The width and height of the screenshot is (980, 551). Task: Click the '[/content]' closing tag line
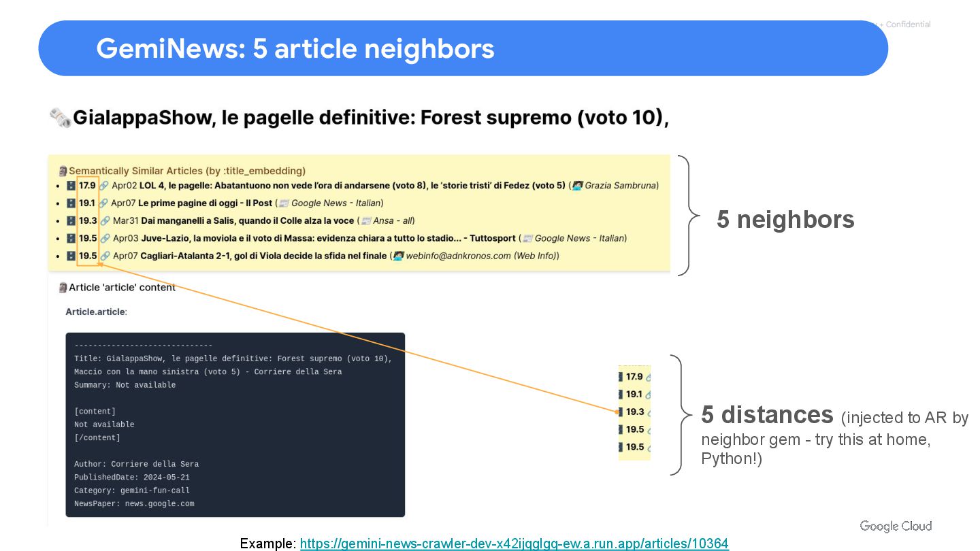97,438
